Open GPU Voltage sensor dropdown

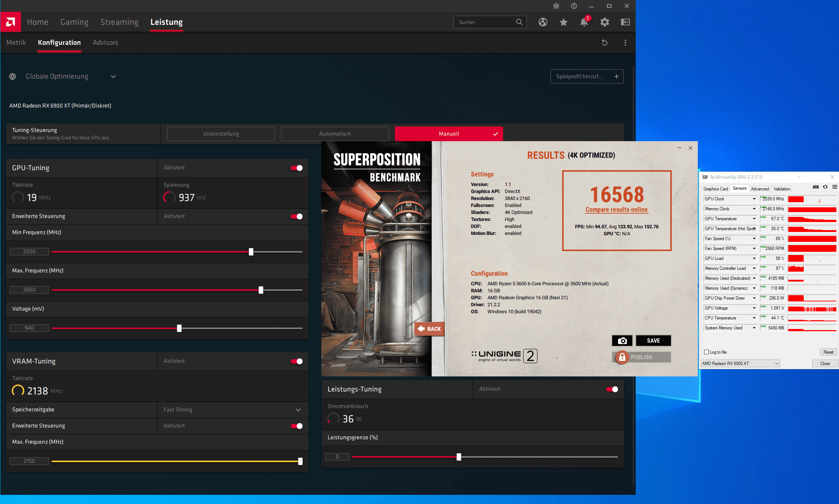[x=754, y=308]
